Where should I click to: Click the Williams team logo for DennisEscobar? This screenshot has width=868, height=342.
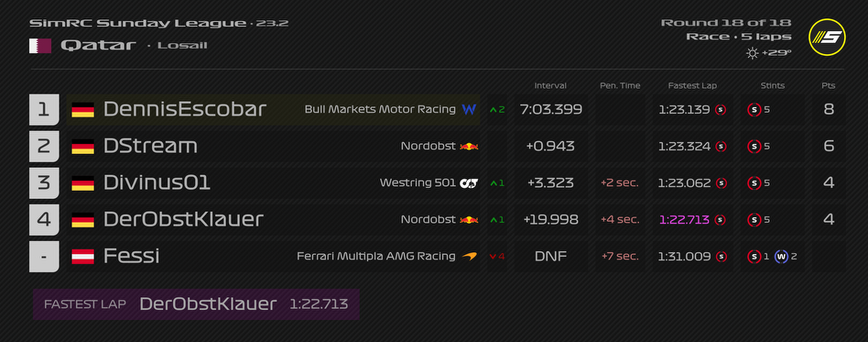469,110
